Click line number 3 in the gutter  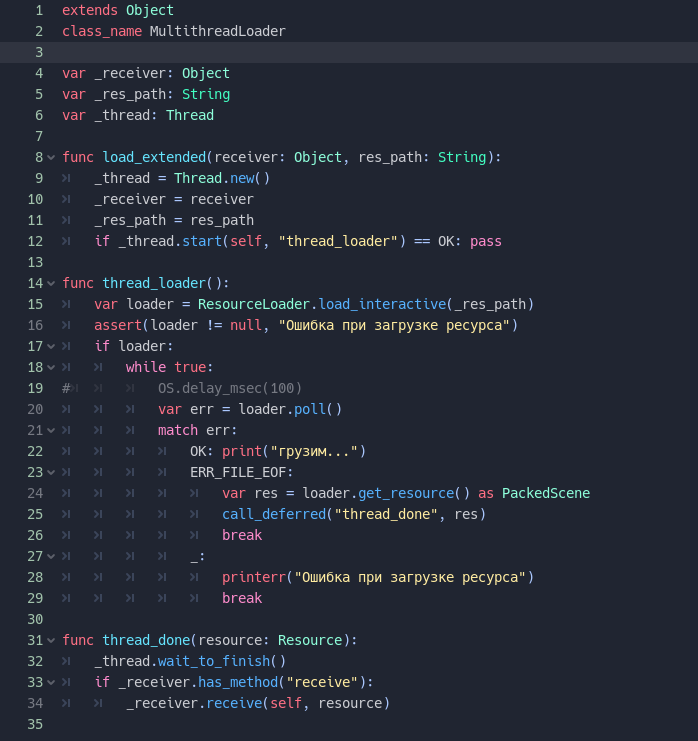39,52
